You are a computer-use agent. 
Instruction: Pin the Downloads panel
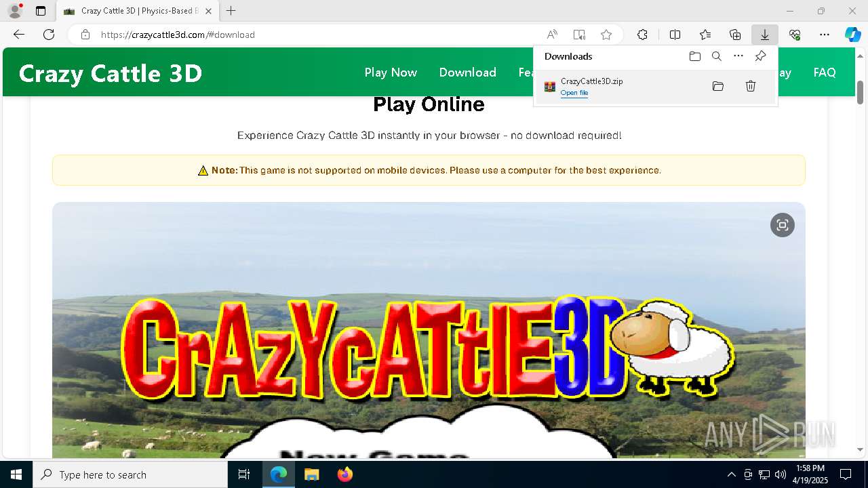761,56
